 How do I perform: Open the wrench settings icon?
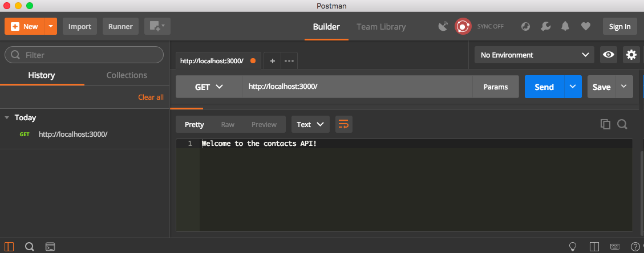tap(545, 27)
